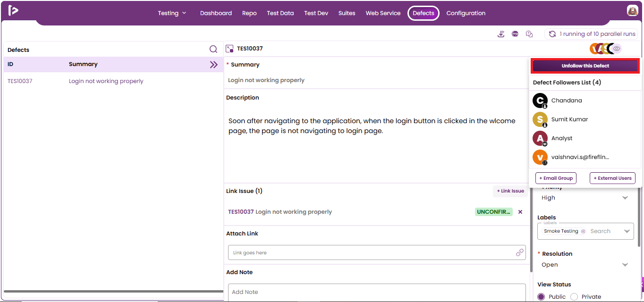Open the Web Service tab
The image size is (644, 302).
(383, 13)
